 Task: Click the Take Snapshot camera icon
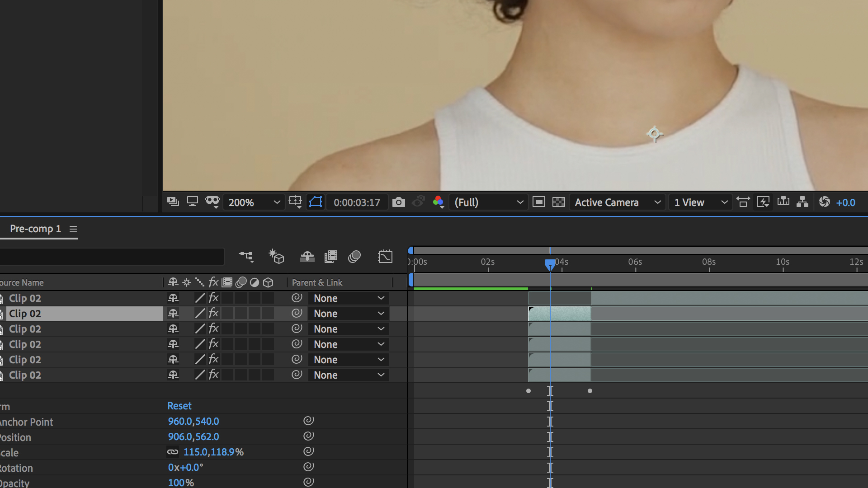pos(398,202)
